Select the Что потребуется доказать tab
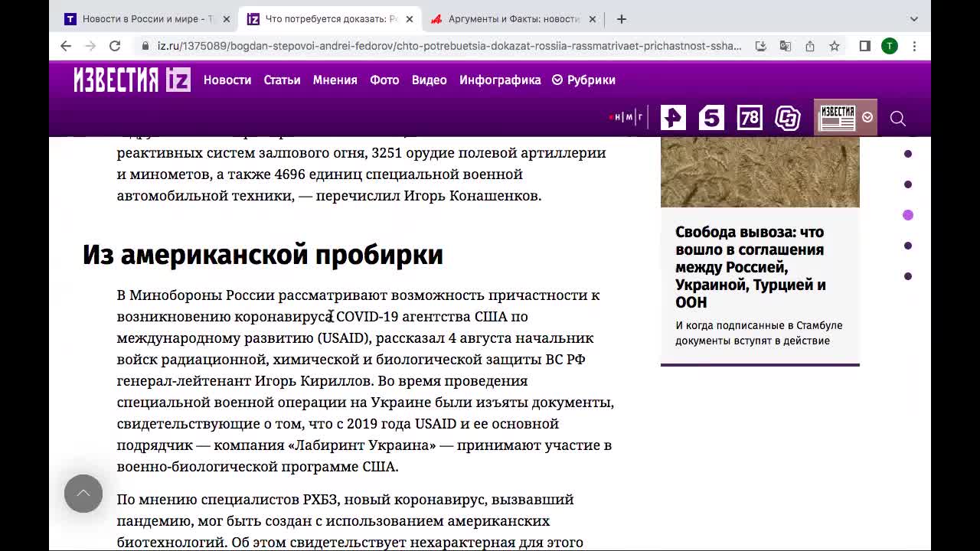This screenshot has height=551, width=980. tap(330, 18)
